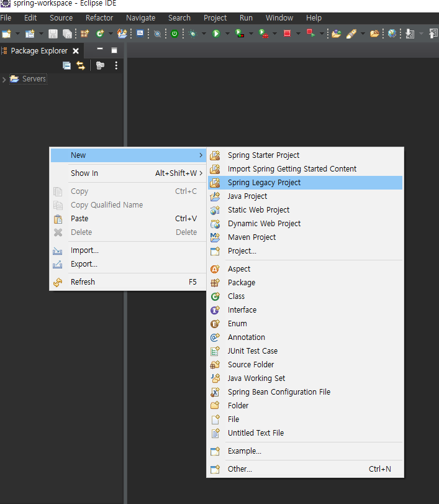Select New in the context menu

tap(128, 155)
